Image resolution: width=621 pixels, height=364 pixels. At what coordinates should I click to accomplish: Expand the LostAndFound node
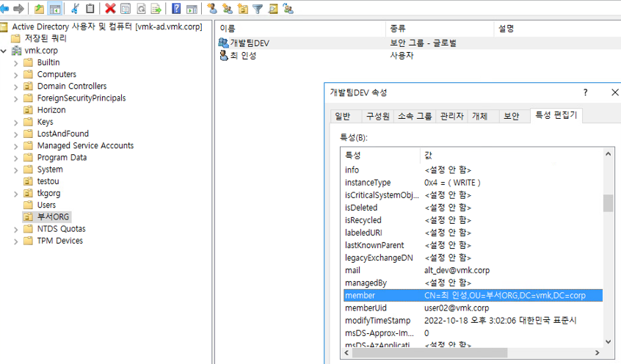click(x=16, y=134)
